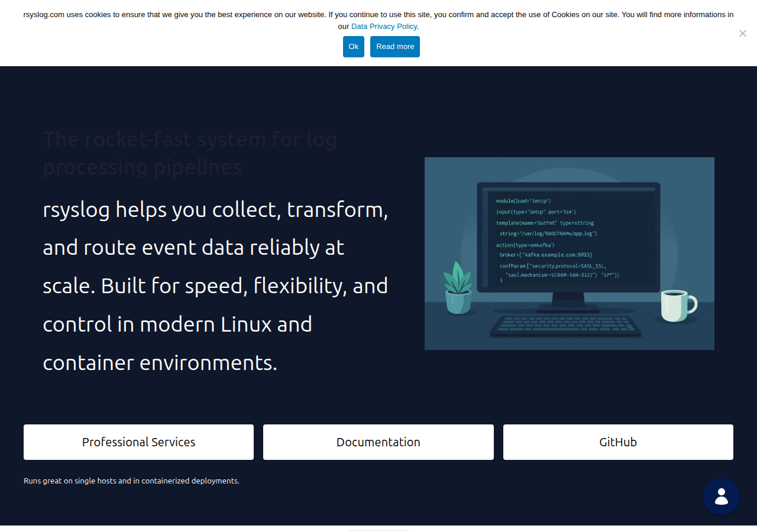Click the Read more cookie button
The width and height of the screenshot is (757, 532).
click(395, 47)
